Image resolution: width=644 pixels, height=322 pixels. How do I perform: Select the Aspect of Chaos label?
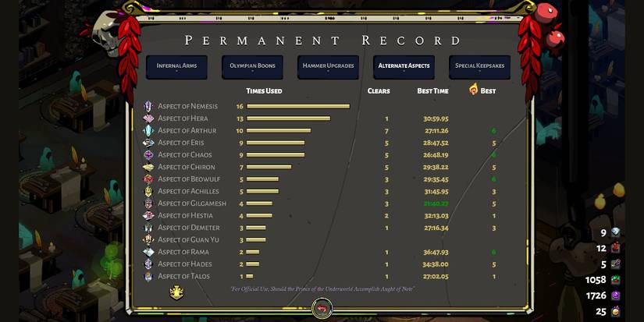point(185,155)
